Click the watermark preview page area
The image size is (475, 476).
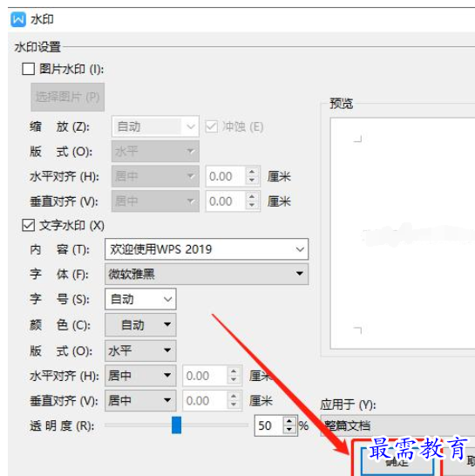403,233
